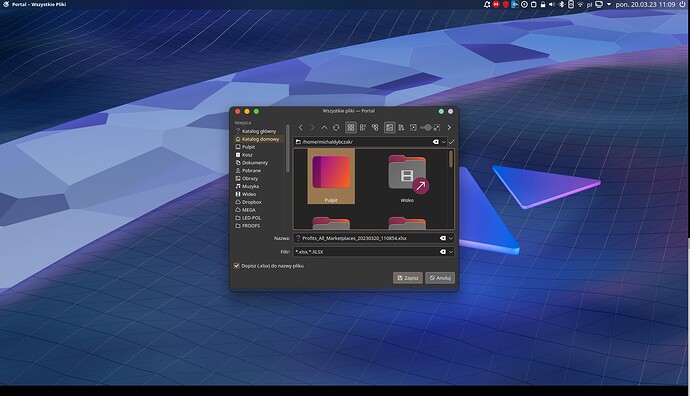Click the large icon-size zoom in icon

(437, 128)
